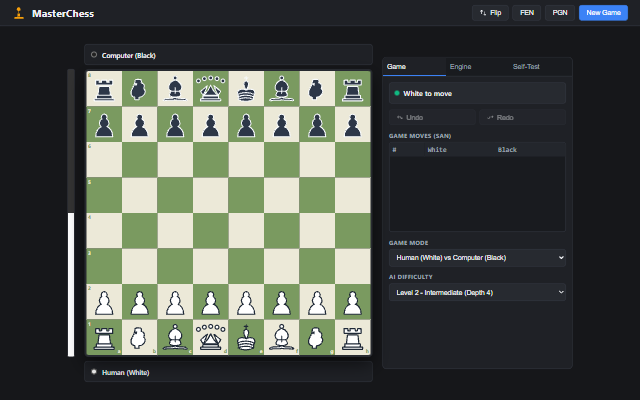Click the empty f3 square
Screen dimensions: 640x400
coord(282,266)
